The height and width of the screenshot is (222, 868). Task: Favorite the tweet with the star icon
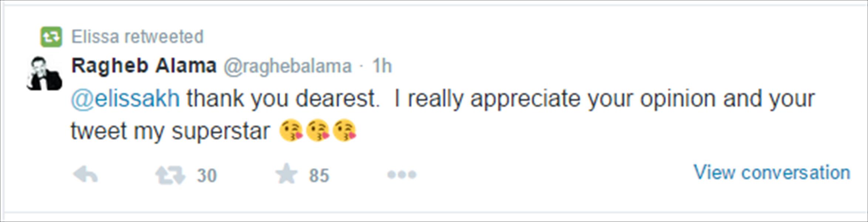[286, 174]
